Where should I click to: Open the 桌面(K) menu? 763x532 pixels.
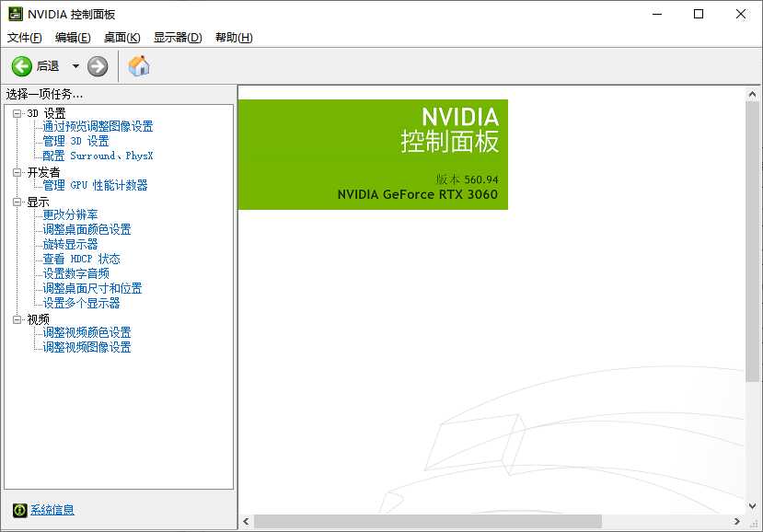pos(122,38)
